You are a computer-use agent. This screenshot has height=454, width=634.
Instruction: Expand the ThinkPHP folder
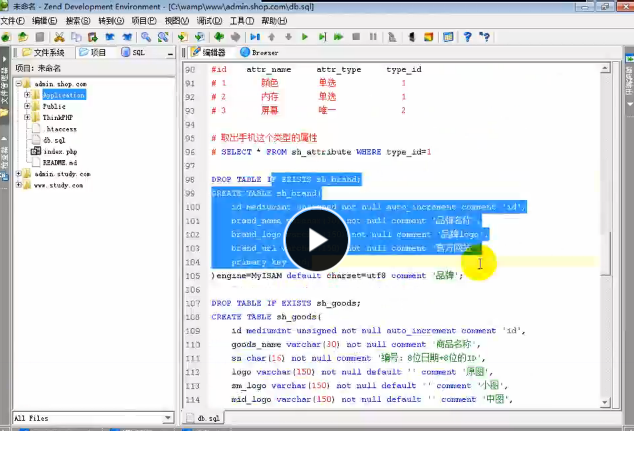pos(27,118)
